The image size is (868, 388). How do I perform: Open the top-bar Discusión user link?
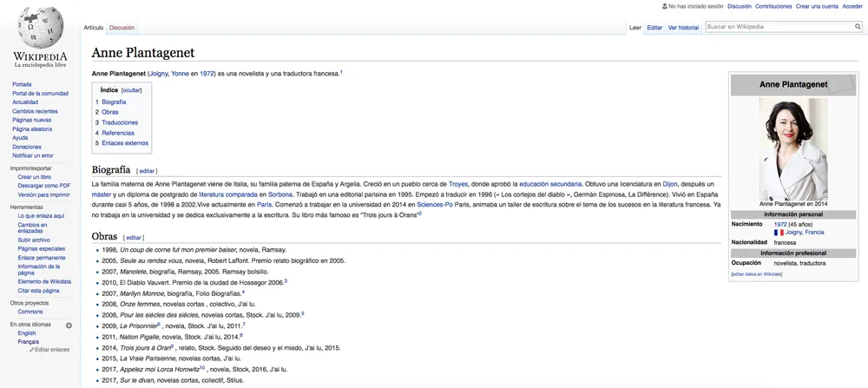(739, 7)
